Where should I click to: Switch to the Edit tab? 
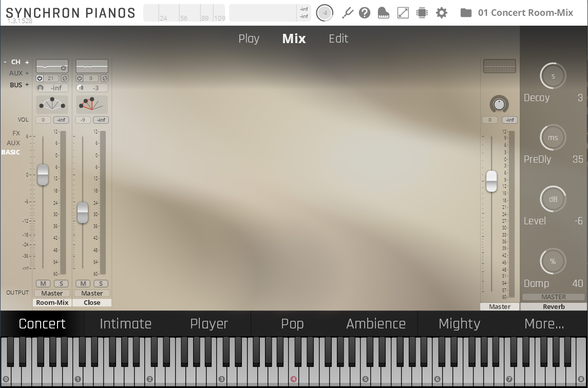click(x=338, y=39)
